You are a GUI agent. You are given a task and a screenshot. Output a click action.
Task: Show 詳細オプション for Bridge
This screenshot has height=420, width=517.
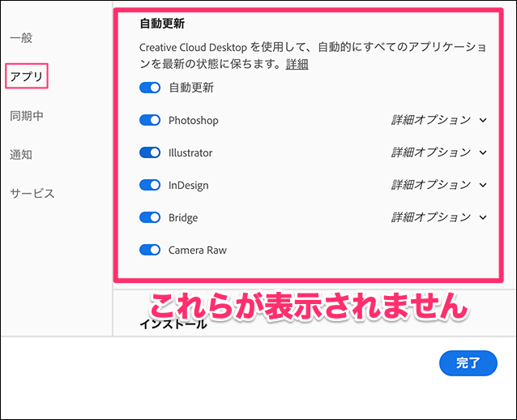(x=439, y=217)
